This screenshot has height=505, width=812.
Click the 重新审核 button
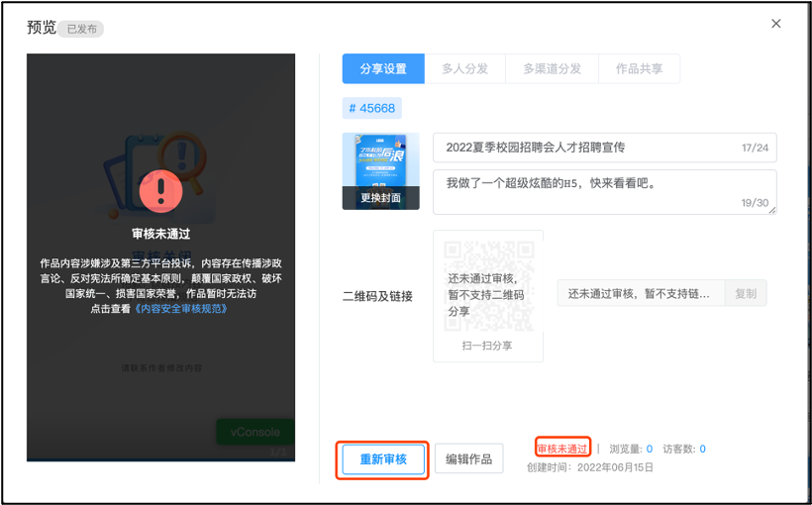coord(383,459)
